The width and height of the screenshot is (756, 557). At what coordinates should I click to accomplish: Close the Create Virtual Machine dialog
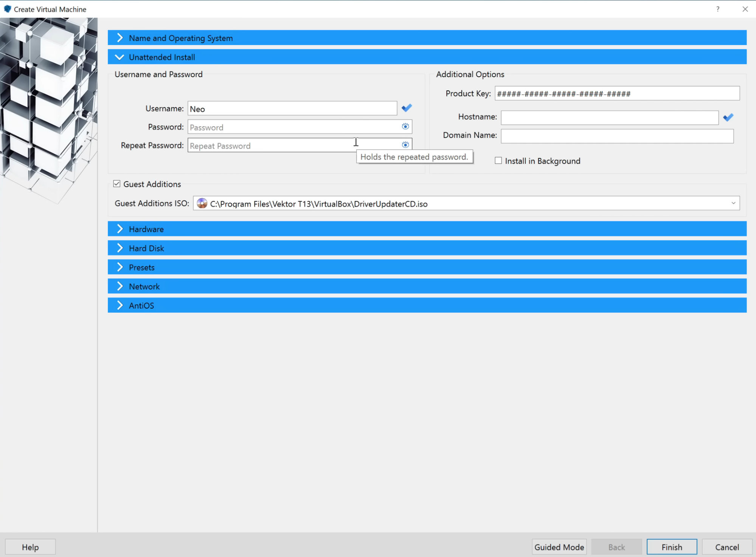tap(745, 9)
